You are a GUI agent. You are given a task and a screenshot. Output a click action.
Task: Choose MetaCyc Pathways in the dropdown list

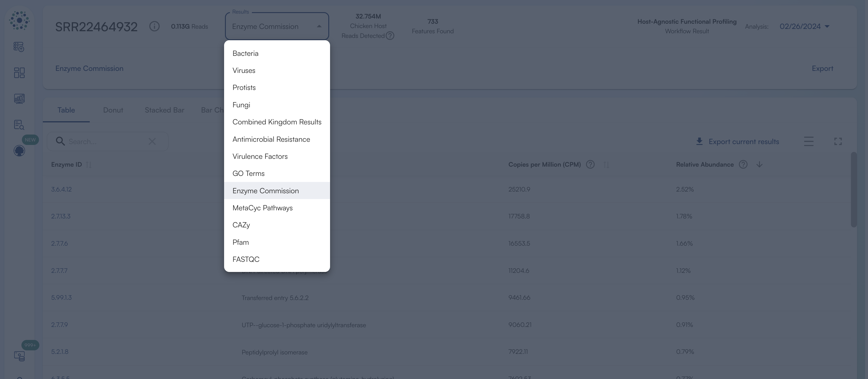(x=262, y=208)
